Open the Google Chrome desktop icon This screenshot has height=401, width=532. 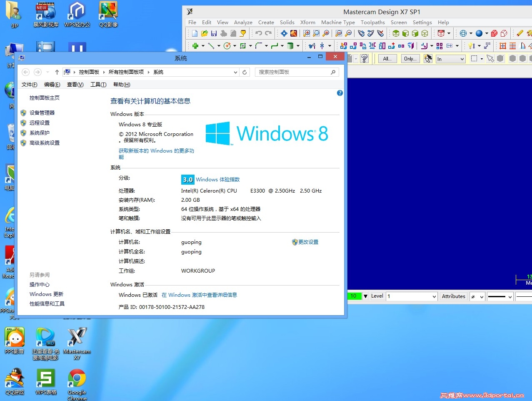[x=77, y=384]
